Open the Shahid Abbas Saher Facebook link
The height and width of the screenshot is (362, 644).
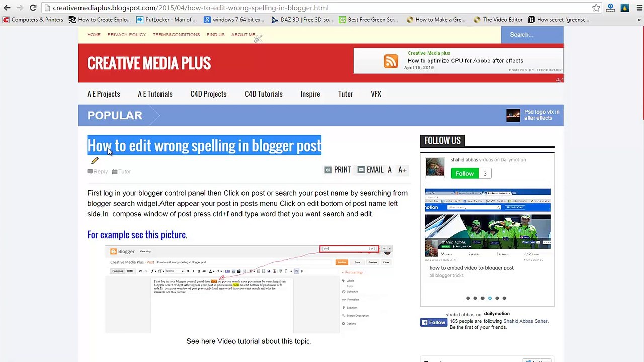pos(525,321)
